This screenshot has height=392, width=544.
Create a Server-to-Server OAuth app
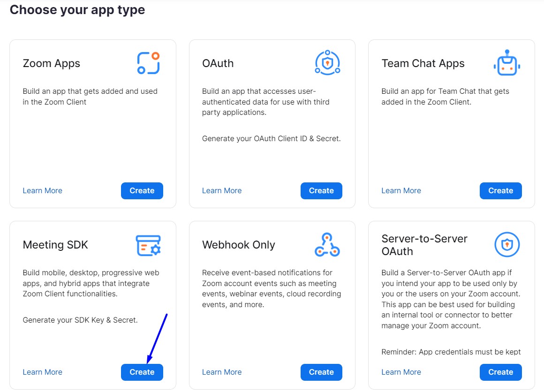(x=501, y=372)
